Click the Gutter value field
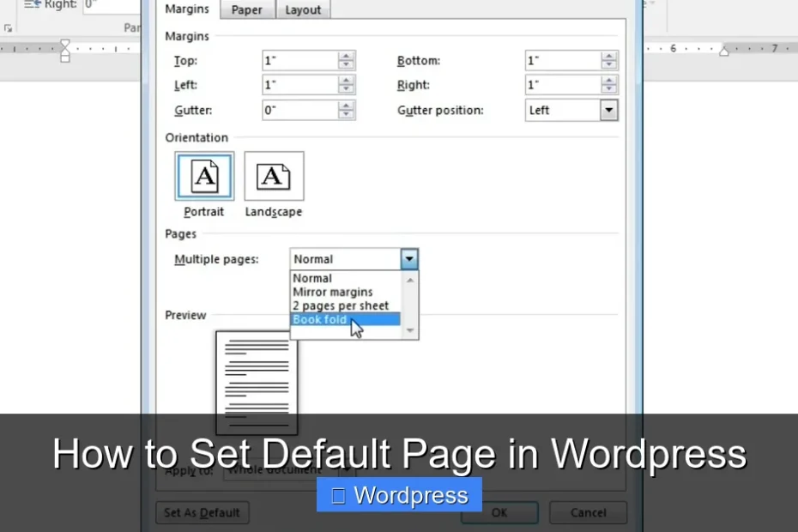The height and width of the screenshot is (532, 798). tap(299, 110)
